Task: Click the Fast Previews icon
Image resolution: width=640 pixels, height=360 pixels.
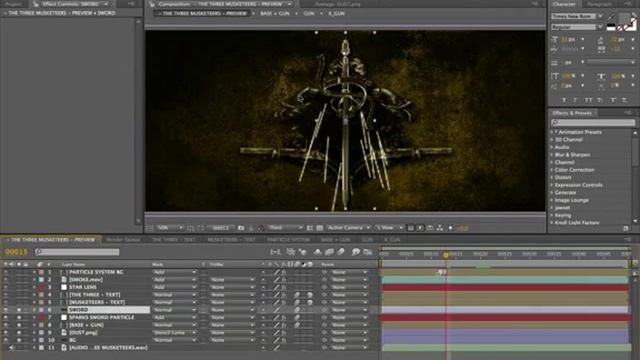Action: coord(420,228)
